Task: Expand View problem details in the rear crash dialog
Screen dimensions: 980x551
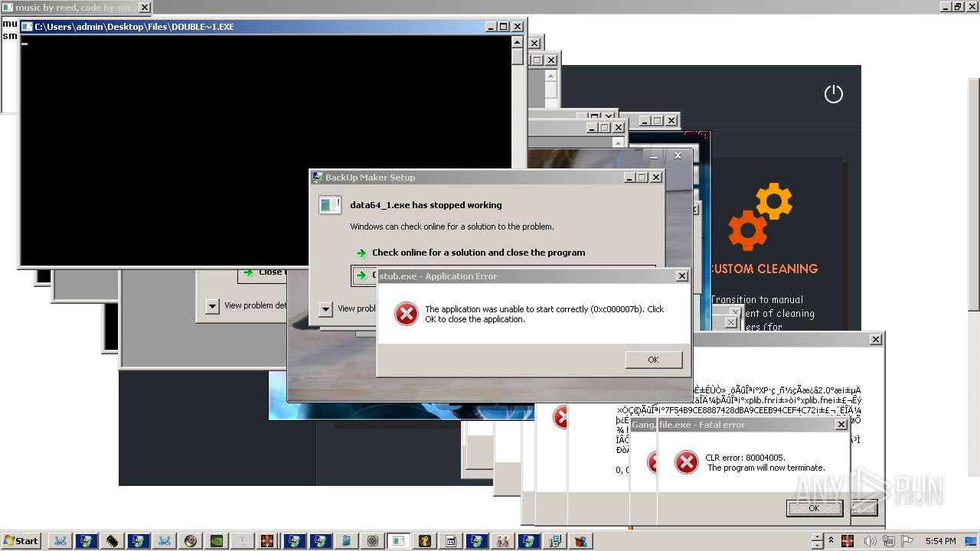Action: (x=212, y=306)
